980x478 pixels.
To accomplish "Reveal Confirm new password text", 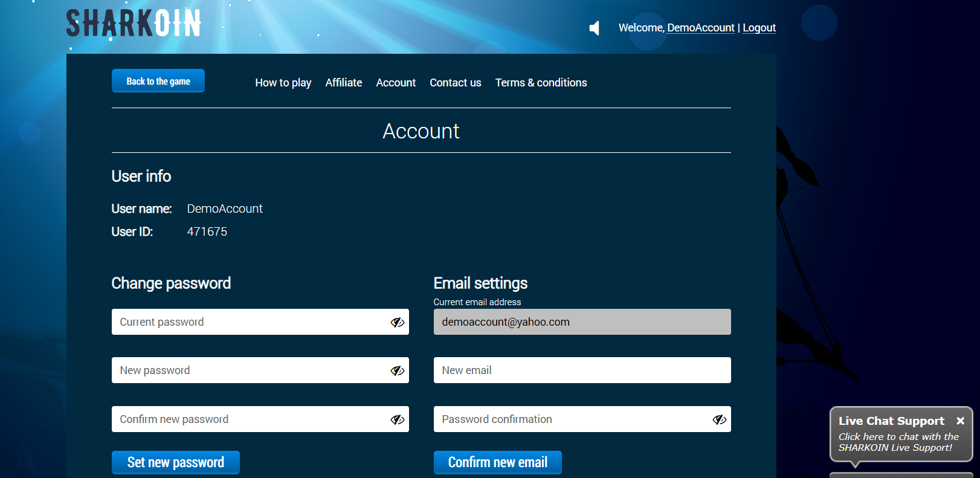I will coord(397,419).
